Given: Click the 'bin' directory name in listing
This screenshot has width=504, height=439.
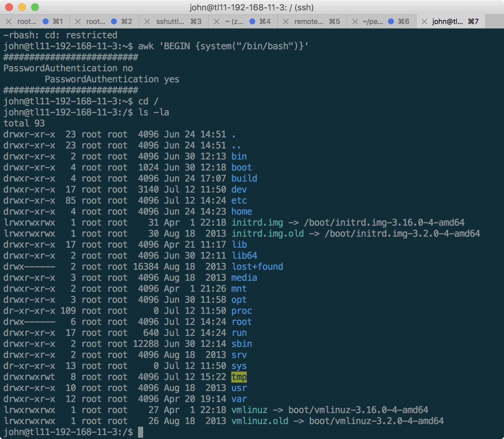Looking at the screenshot, I should (x=239, y=156).
